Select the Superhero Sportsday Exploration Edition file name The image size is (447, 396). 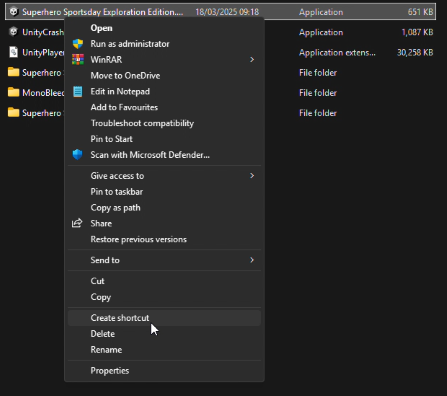[x=103, y=12]
